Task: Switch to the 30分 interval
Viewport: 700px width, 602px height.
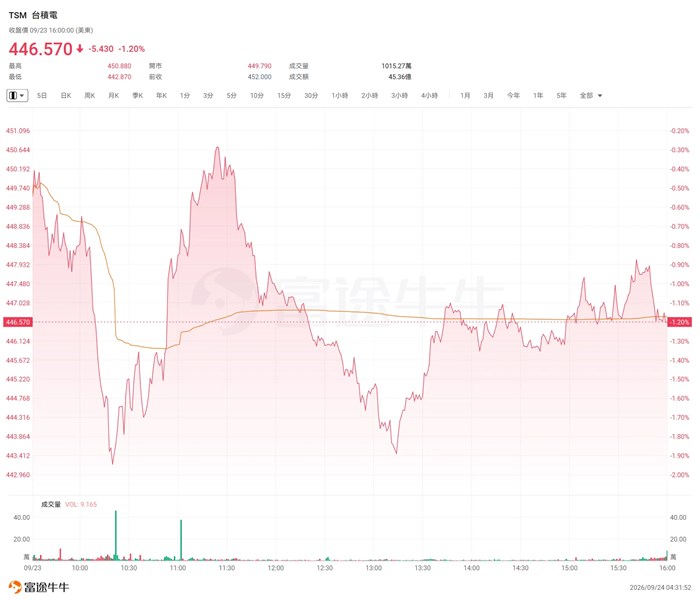Action: click(x=311, y=96)
